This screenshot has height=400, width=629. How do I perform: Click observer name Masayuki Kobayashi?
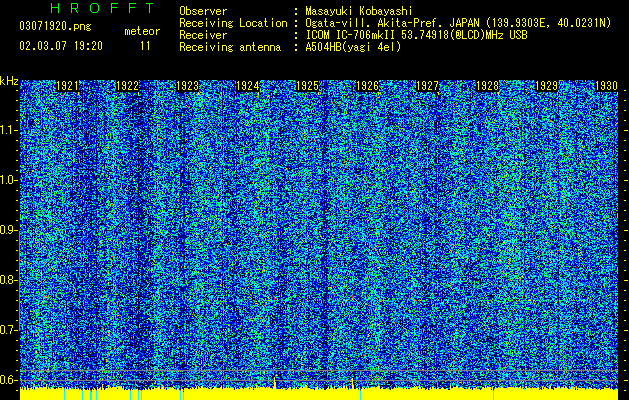click(359, 11)
